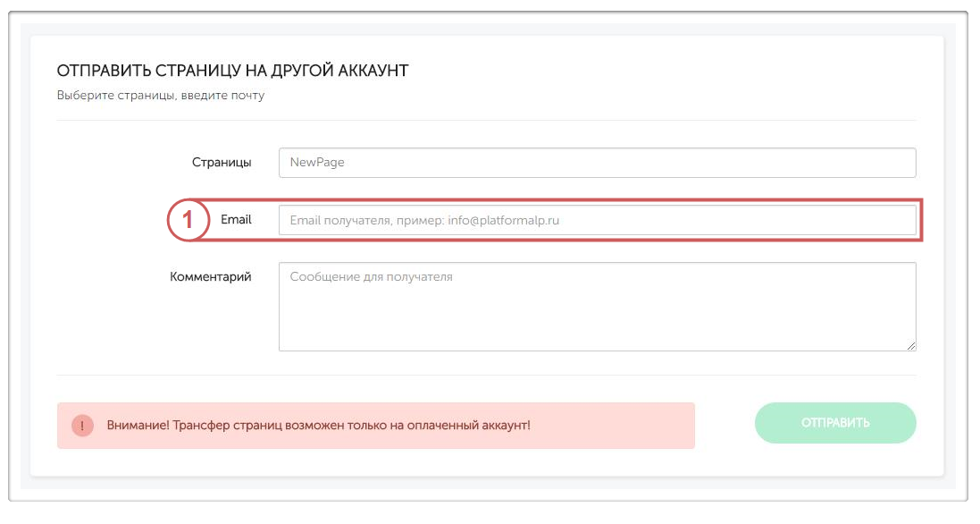The image size is (980, 524).
Task: Click the "Сообщение для получателя" placeholder
Action: (371, 277)
